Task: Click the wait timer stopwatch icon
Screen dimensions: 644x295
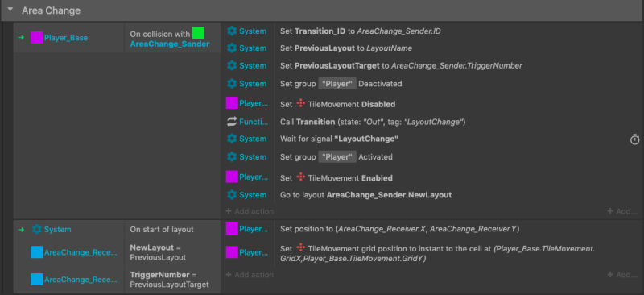Action: point(634,139)
